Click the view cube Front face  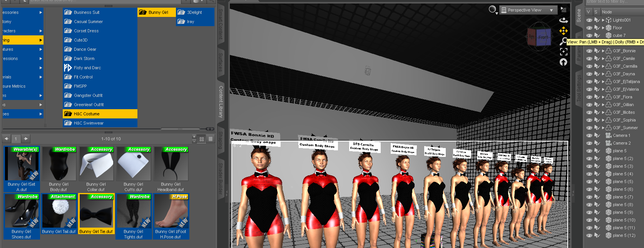click(x=544, y=37)
